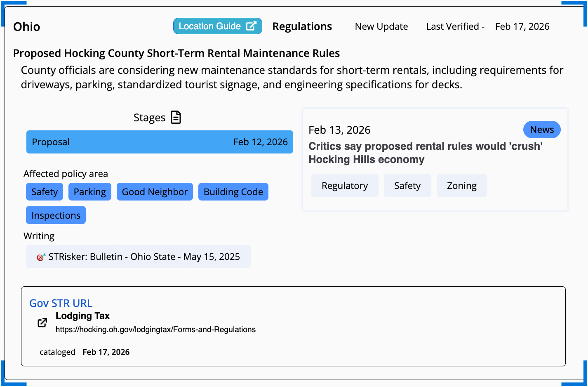
Task: Click the Stages document icon
Action: coord(176,118)
